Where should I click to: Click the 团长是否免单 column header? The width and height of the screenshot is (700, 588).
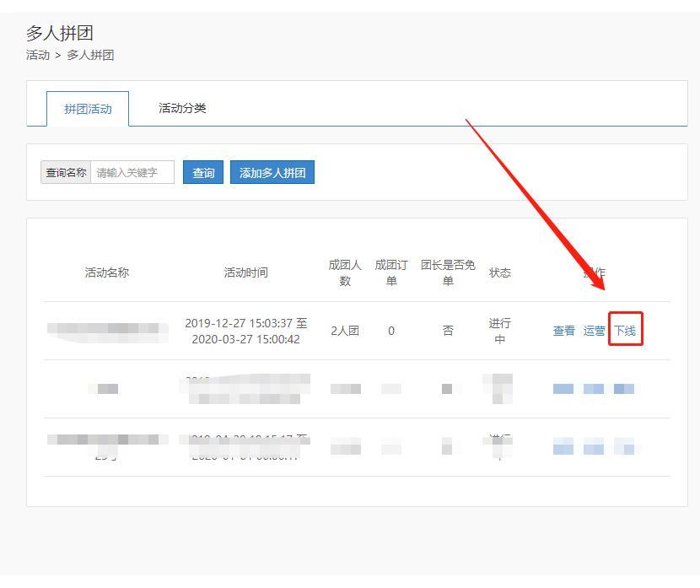448,272
